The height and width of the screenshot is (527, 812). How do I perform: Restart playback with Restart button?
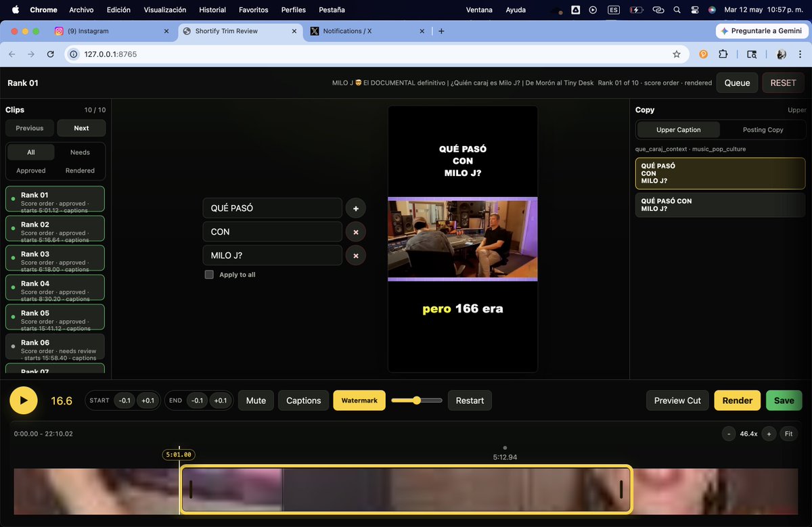click(x=470, y=400)
